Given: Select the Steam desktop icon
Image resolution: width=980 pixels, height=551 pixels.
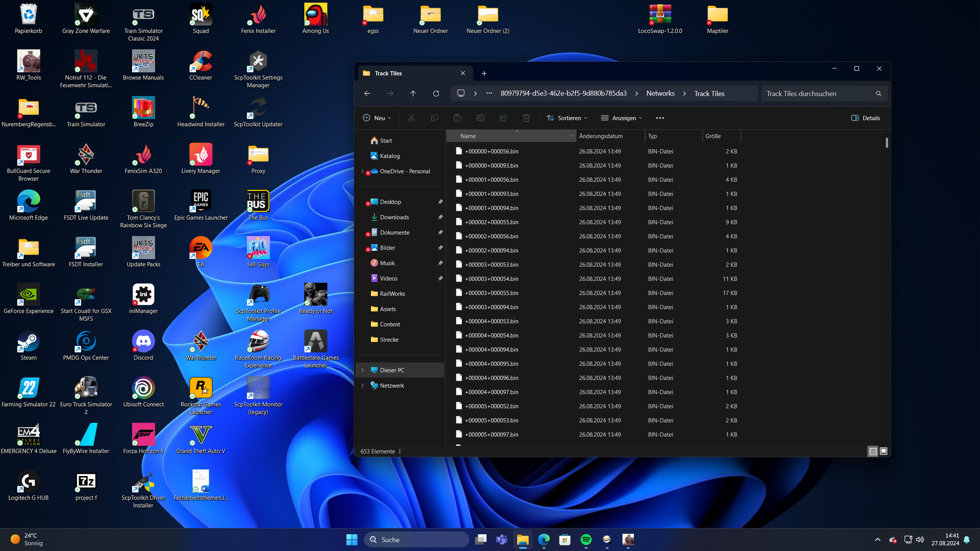Looking at the screenshot, I should [29, 345].
